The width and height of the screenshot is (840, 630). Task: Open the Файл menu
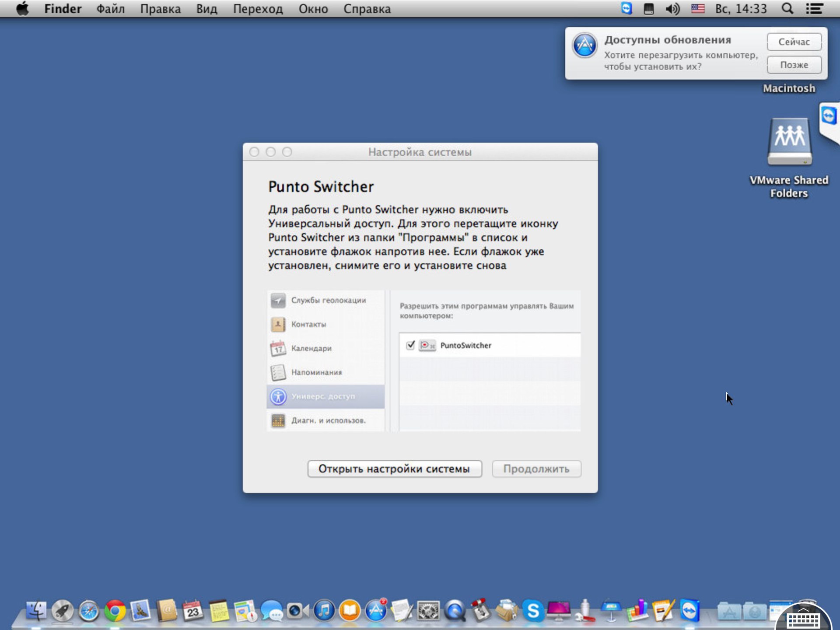[111, 9]
